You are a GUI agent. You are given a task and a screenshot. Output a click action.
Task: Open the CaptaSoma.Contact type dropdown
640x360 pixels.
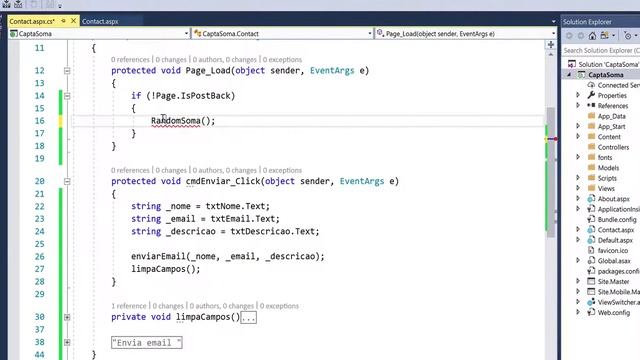[x=369, y=33]
